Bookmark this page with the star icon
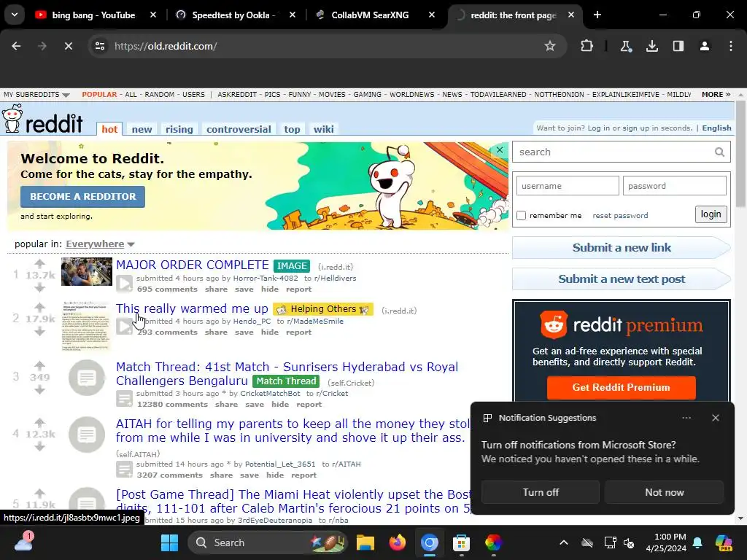 click(550, 46)
